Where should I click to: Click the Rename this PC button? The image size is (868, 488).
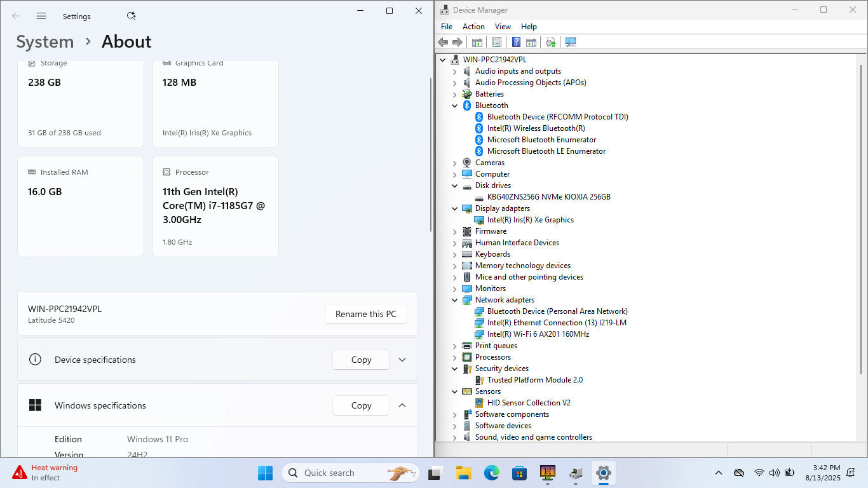(365, 314)
